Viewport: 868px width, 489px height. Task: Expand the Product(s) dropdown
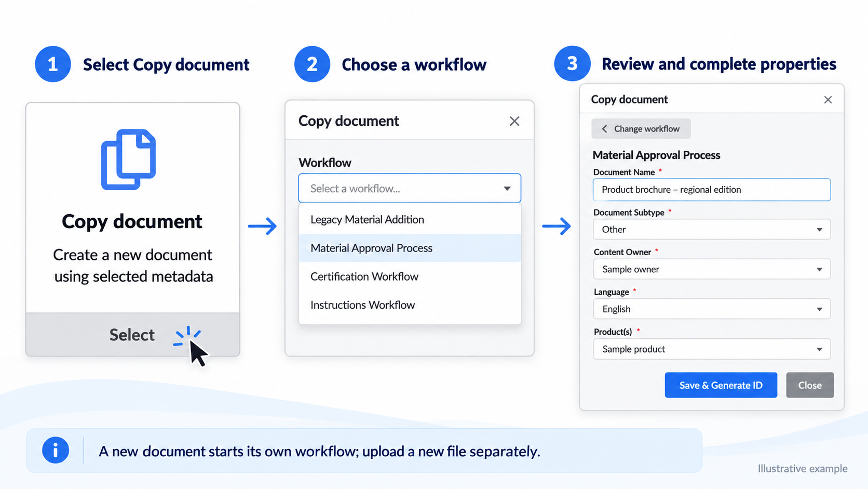click(x=711, y=349)
